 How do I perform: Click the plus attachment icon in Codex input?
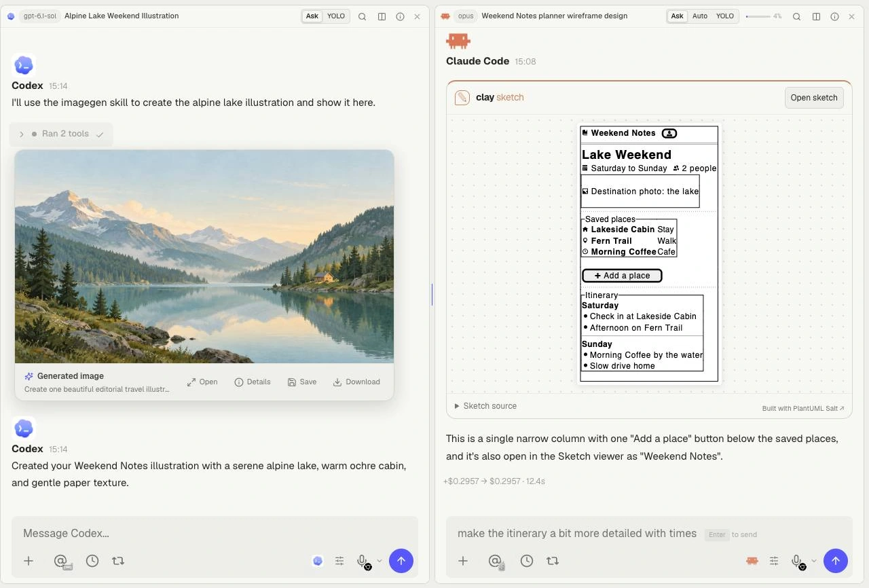click(29, 561)
